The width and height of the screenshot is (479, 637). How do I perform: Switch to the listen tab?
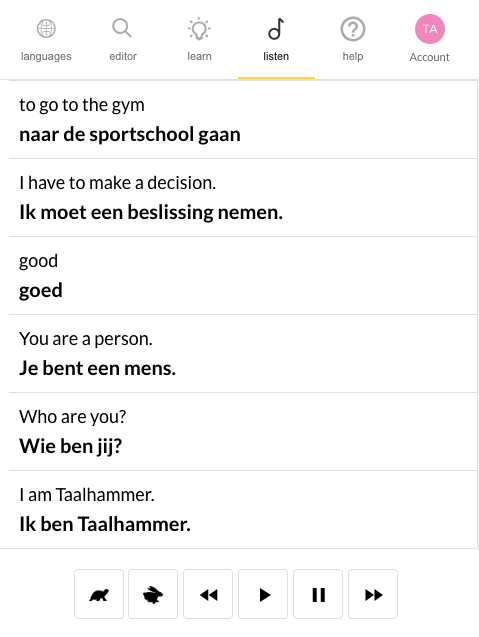point(276,40)
